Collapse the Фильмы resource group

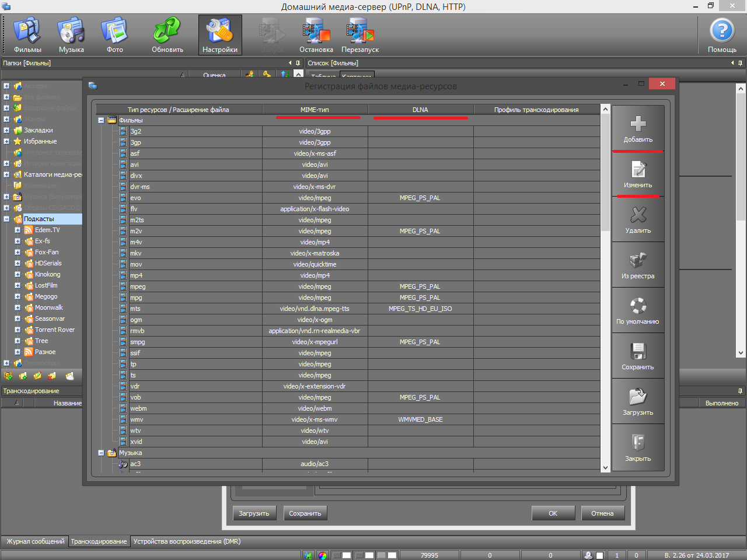click(101, 120)
